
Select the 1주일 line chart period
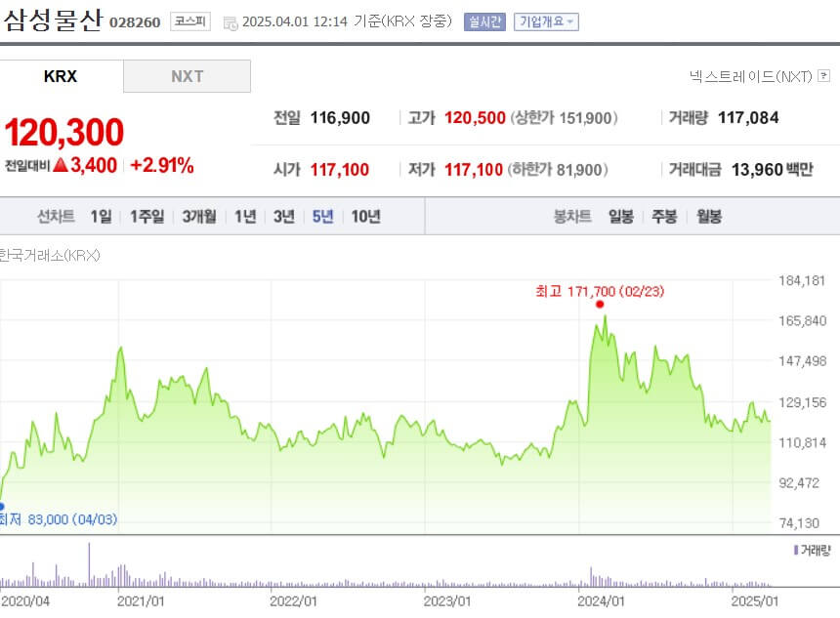coord(147,217)
